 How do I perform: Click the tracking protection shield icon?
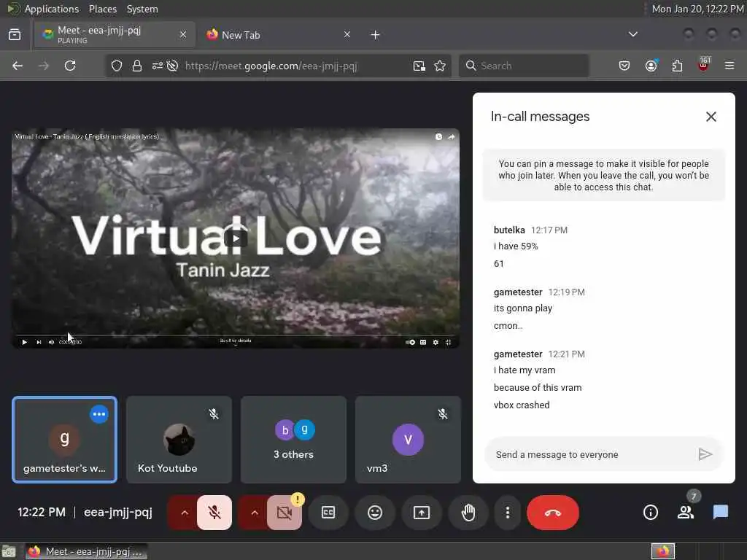pyautogui.click(x=116, y=66)
